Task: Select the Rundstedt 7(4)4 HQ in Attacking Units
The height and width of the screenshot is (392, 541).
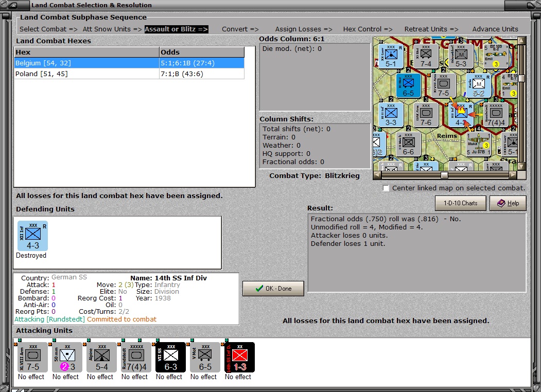Action: pos(136,357)
